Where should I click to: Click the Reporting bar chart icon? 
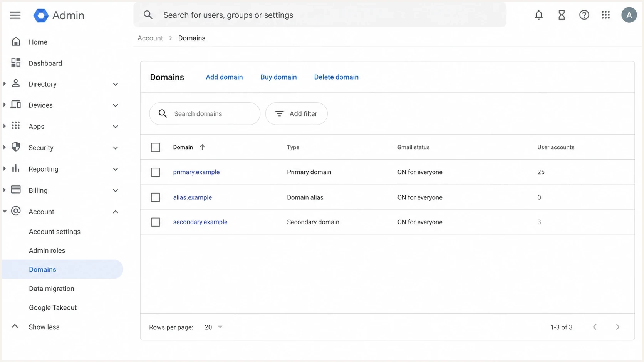(16, 168)
